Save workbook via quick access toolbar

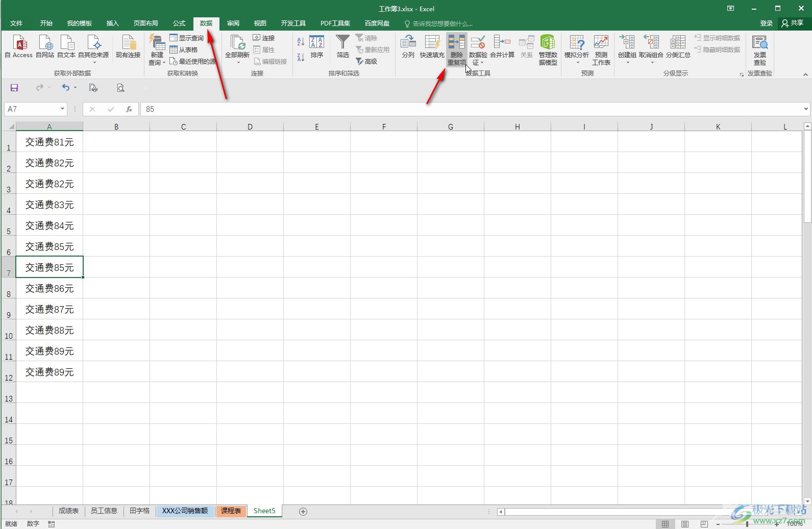(14, 88)
